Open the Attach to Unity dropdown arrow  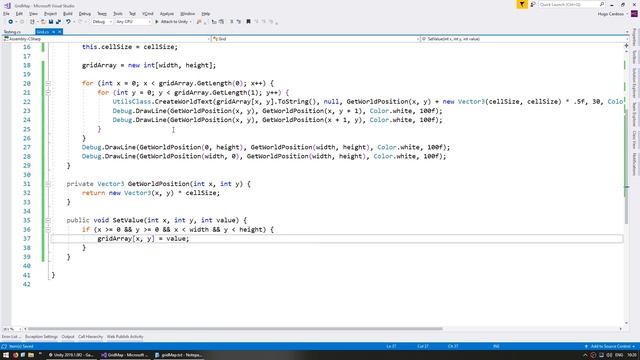point(191,22)
